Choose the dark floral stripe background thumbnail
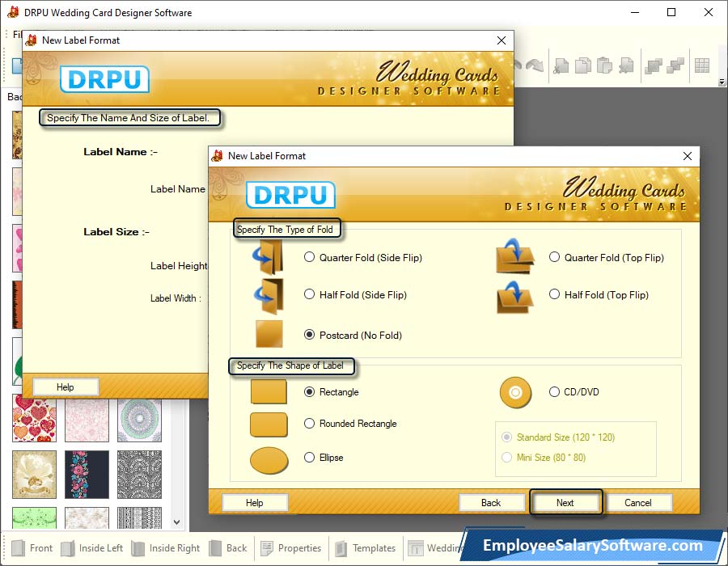Screen dimensions: 728x566 (x=87, y=474)
